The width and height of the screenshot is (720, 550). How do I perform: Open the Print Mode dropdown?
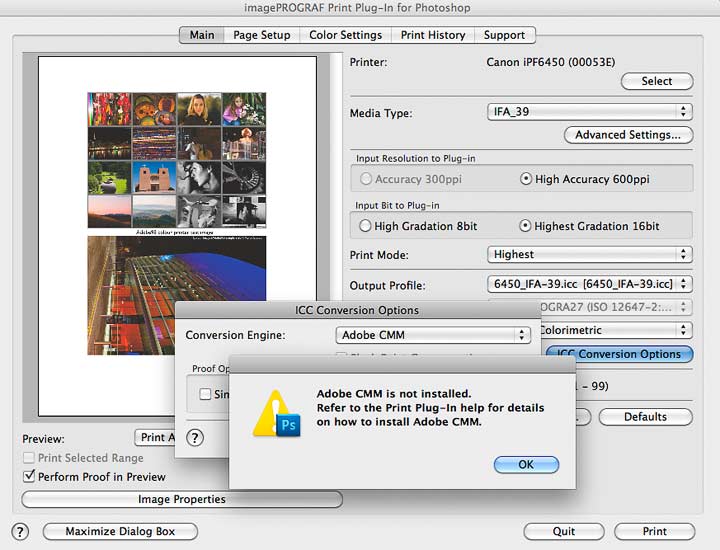pyautogui.click(x=590, y=254)
